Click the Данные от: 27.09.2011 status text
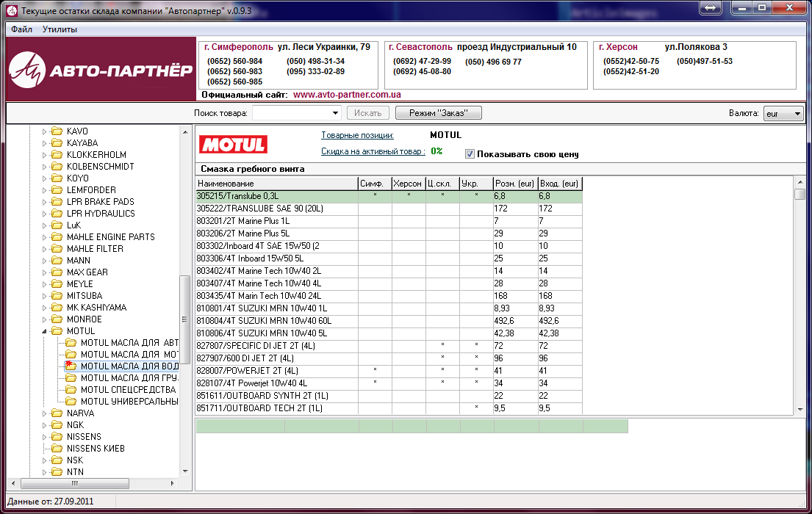Viewport: 812px width, 514px height. click(x=51, y=501)
